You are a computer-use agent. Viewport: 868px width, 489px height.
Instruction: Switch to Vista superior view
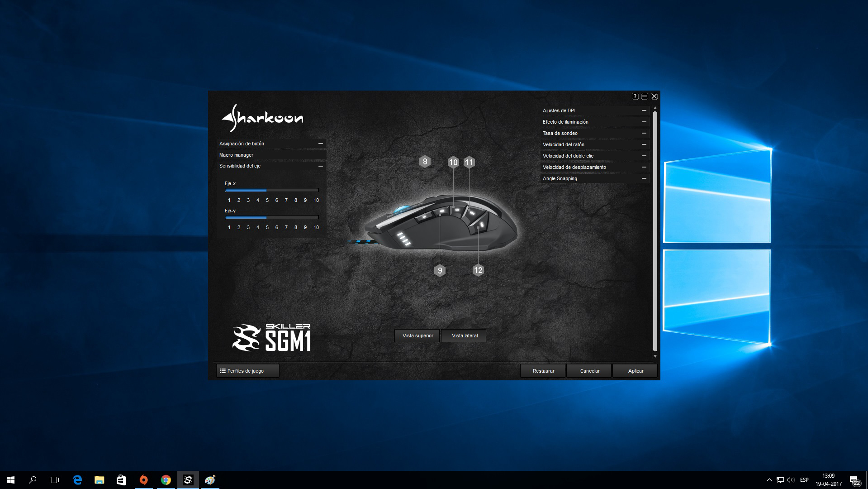(417, 336)
